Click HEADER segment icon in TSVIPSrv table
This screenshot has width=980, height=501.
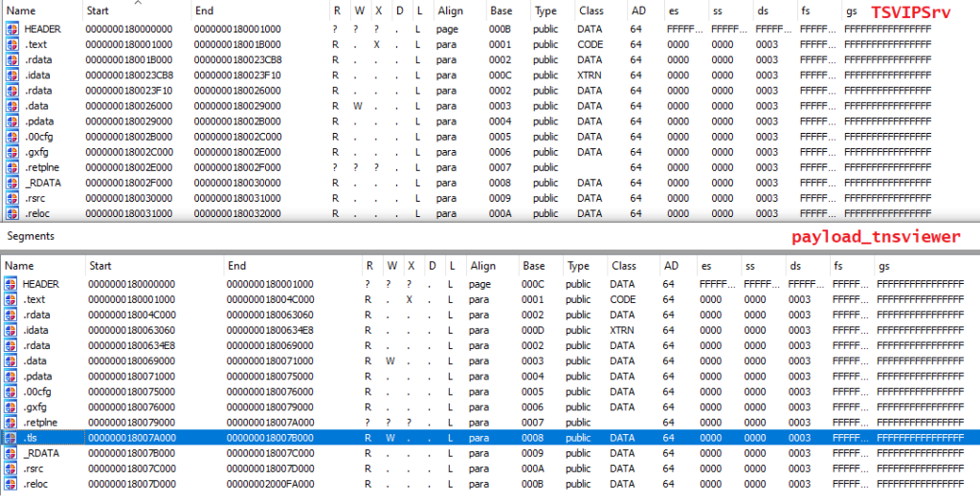(12, 30)
